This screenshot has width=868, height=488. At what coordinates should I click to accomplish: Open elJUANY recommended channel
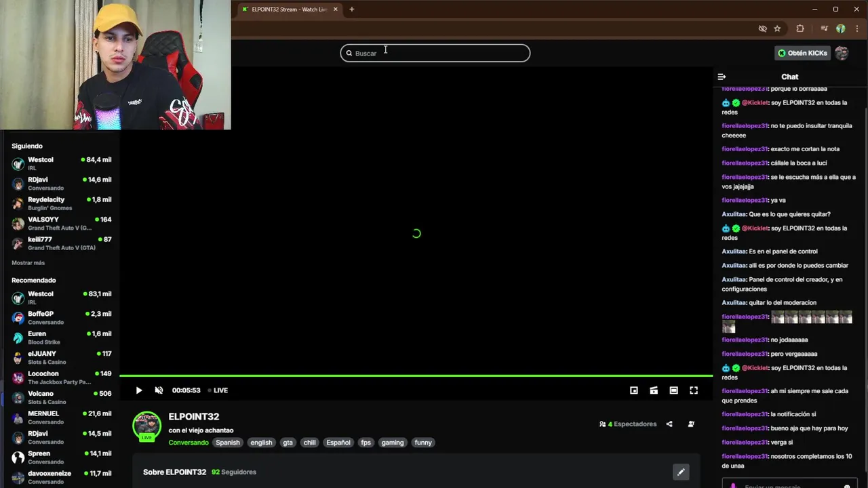(x=61, y=357)
